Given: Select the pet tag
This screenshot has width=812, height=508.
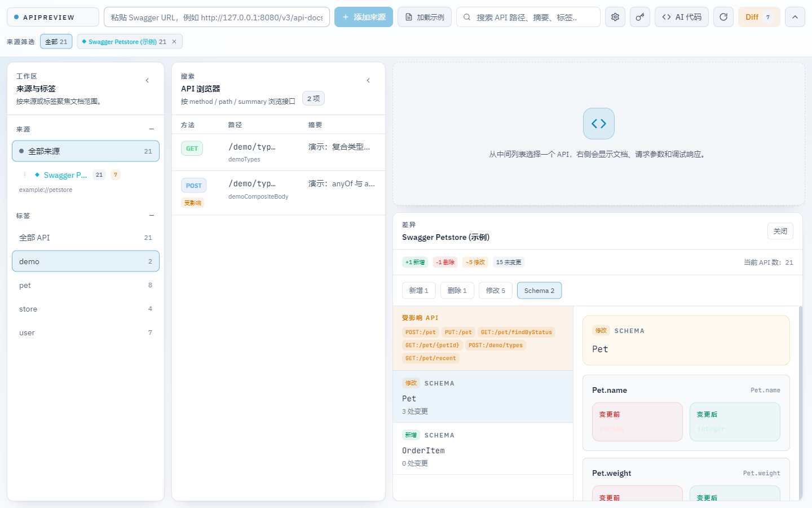Looking at the screenshot, I should (x=86, y=285).
